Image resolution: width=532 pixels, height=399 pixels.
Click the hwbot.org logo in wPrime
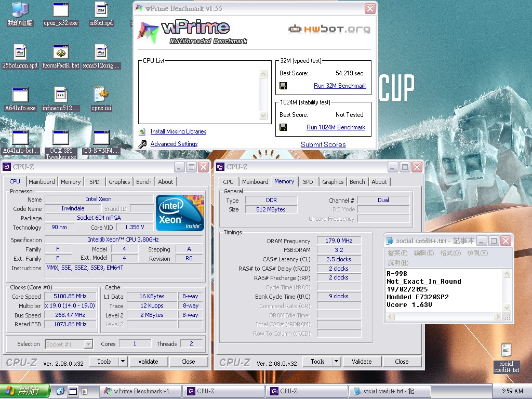point(329,29)
